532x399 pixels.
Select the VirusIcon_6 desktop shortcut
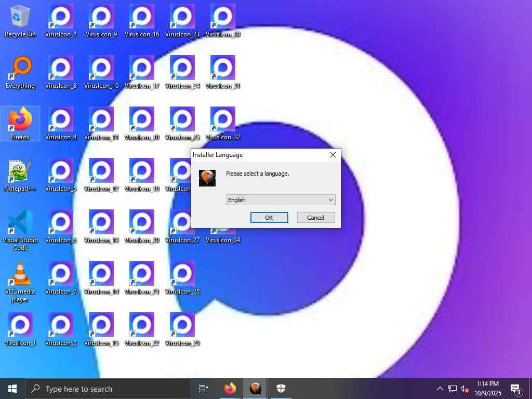coord(61,227)
